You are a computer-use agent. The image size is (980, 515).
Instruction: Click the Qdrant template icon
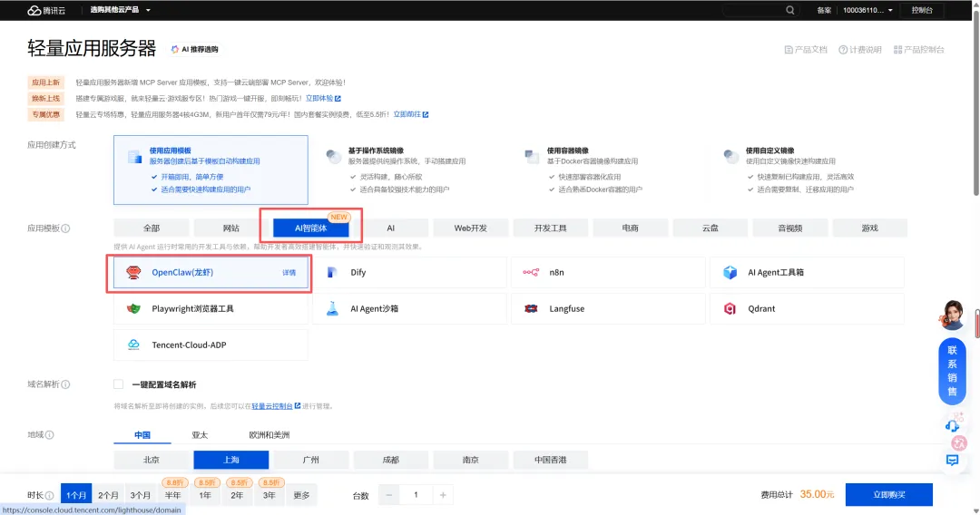click(730, 308)
